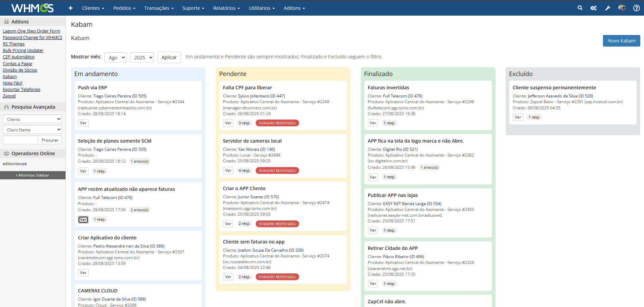This screenshot has height=307, width=644.
Task: Open the Relatórios menu
Action: (226, 8)
